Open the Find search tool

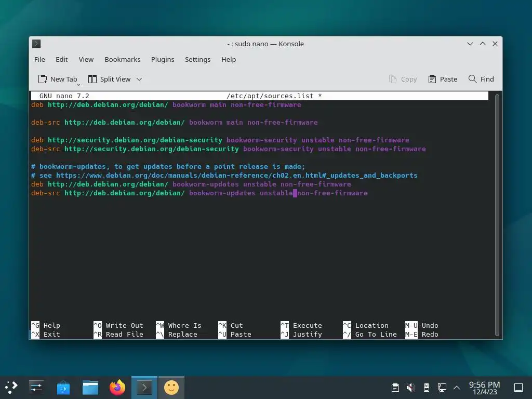coord(481,79)
